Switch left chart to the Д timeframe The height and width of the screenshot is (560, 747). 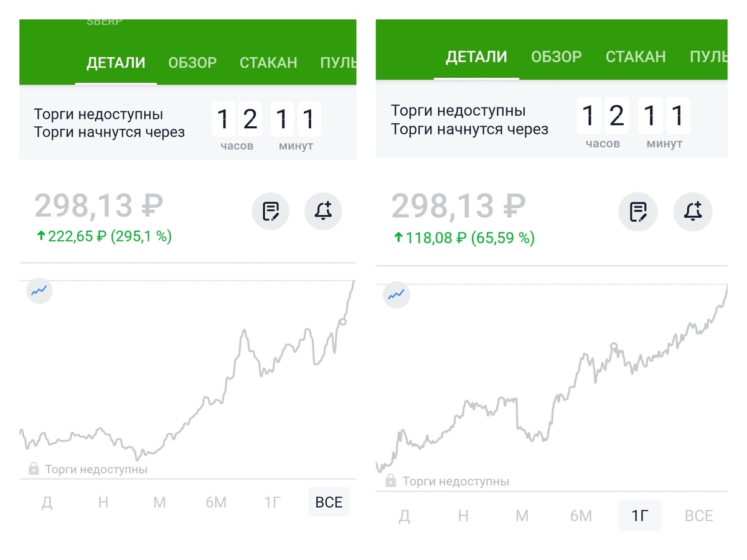tap(47, 502)
